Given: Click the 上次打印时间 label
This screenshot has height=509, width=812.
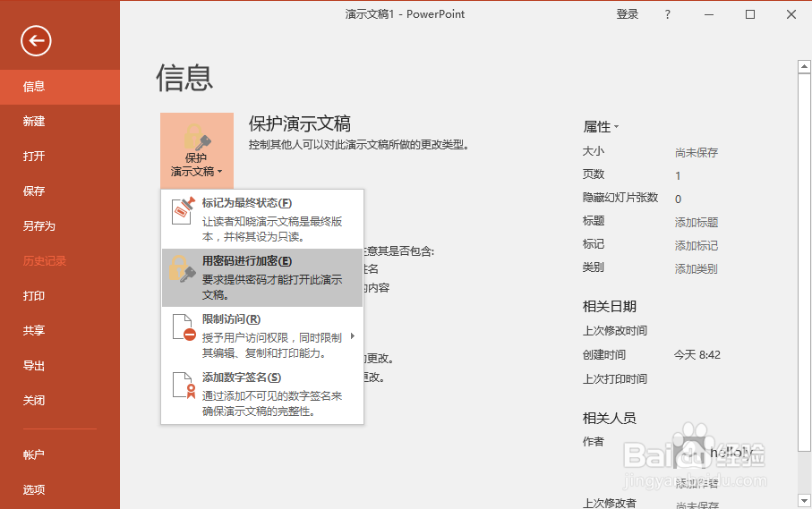Looking at the screenshot, I should pos(615,379).
